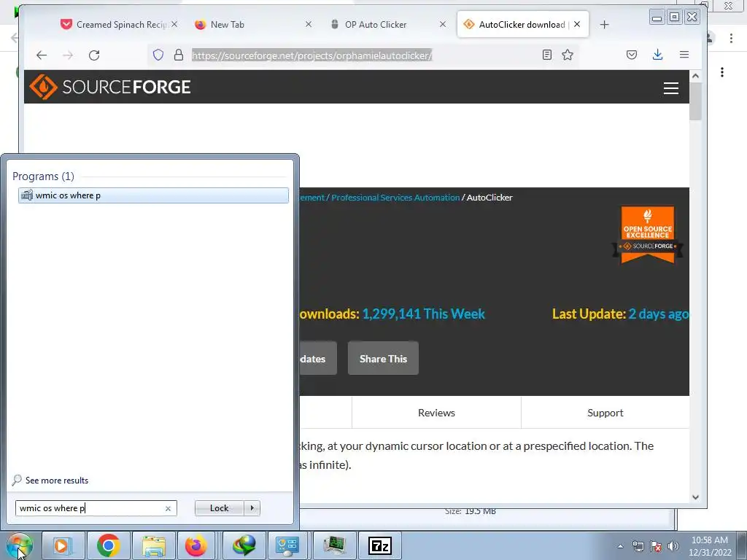Click the Lock button
The height and width of the screenshot is (560, 747).
tap(219, 508)
